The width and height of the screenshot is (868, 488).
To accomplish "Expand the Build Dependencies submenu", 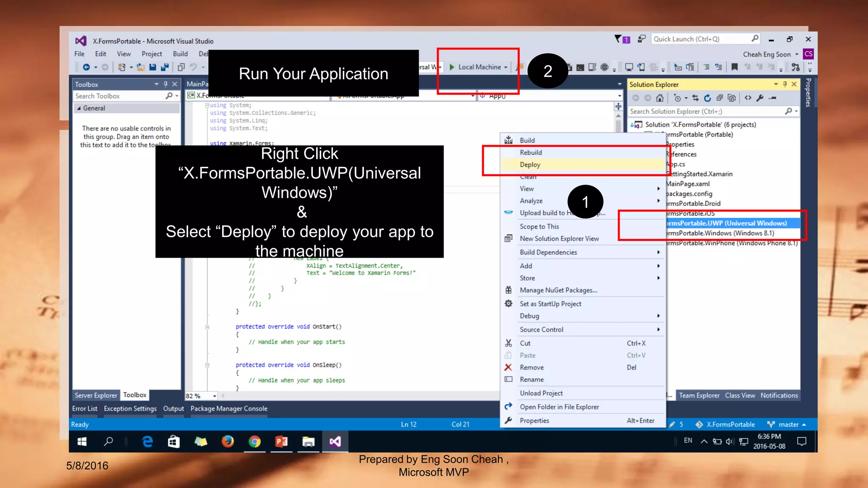I will (x=583, y=252).
